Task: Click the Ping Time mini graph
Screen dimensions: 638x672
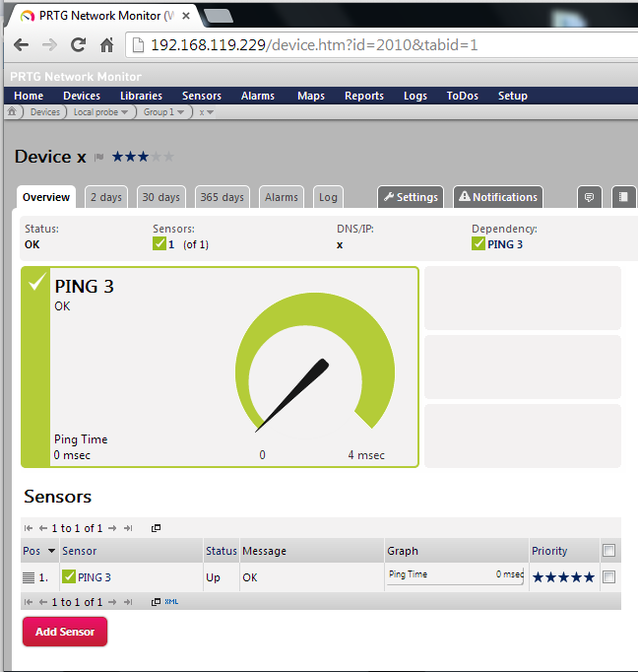Action: [456, 575]
